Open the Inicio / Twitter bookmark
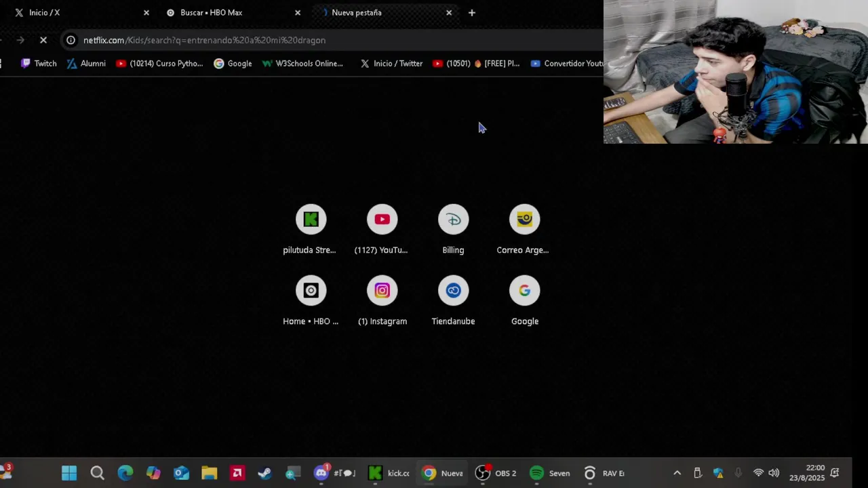868x488 pixels. (x=391, y=63)
